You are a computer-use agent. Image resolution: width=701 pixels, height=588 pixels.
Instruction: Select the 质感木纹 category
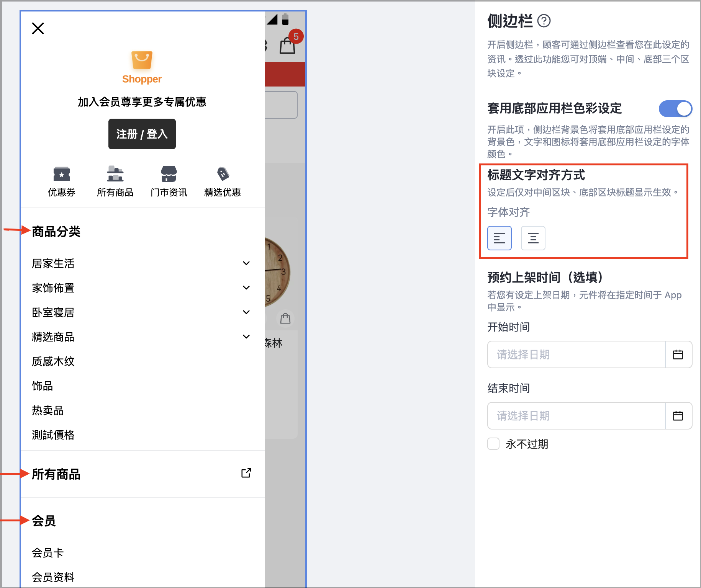[53, 361]
